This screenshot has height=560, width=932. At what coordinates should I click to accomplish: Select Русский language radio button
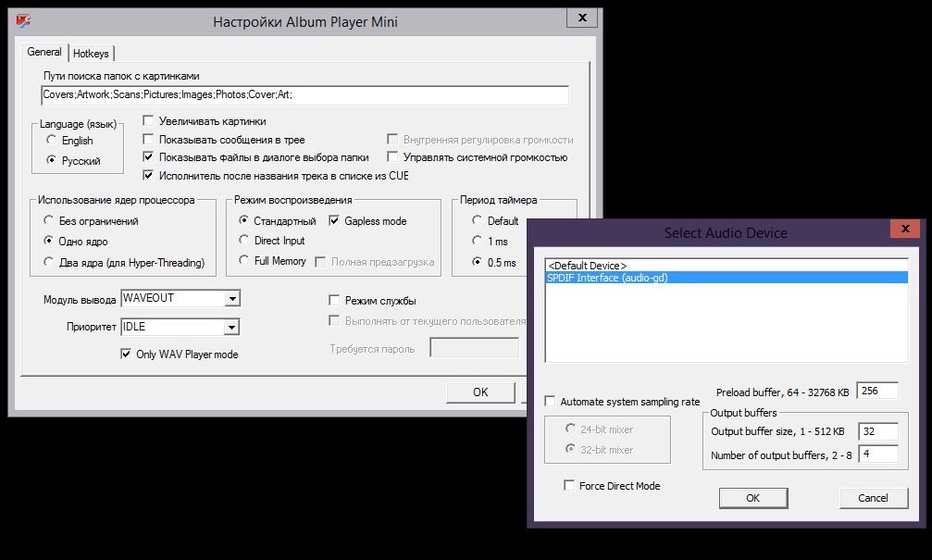click(x=51, y=160)
